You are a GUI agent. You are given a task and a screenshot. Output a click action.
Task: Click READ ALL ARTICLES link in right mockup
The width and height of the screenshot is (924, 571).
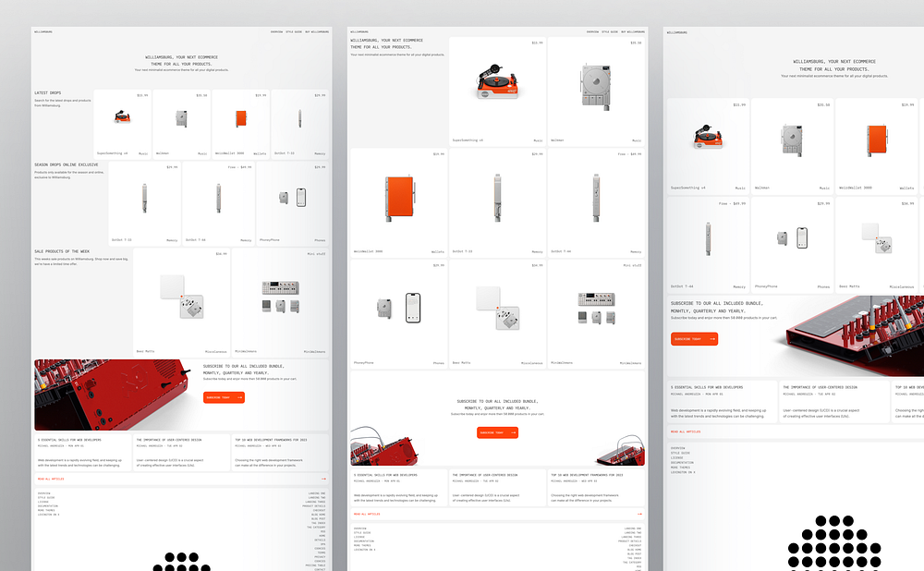click(x=686, y=431)
